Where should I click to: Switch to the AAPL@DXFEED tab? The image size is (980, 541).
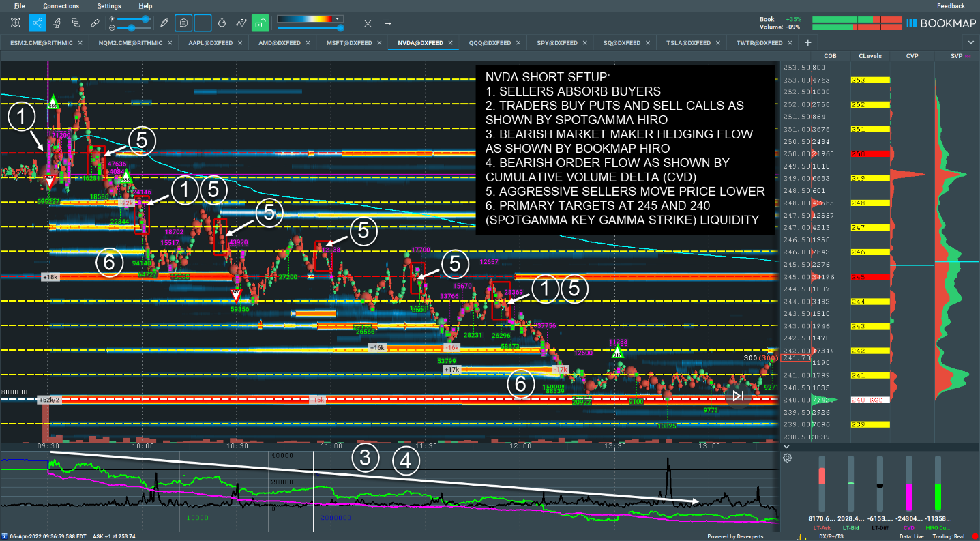[209, 42]
